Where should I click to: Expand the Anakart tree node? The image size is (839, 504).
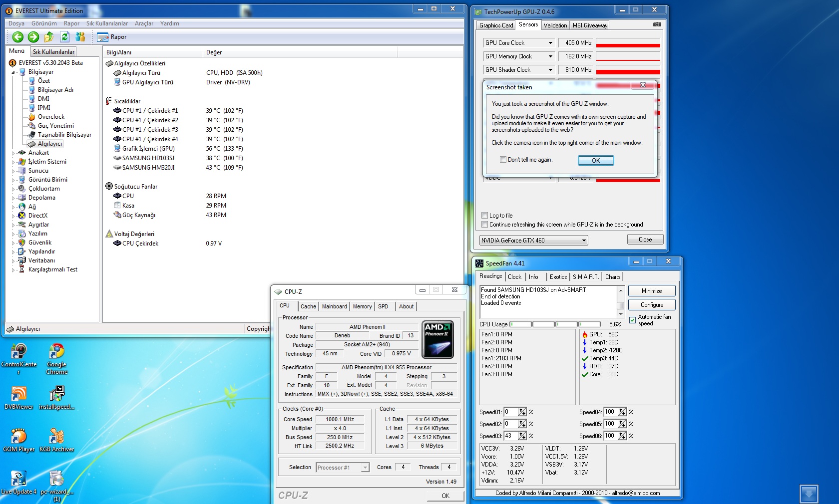point(13,153)
